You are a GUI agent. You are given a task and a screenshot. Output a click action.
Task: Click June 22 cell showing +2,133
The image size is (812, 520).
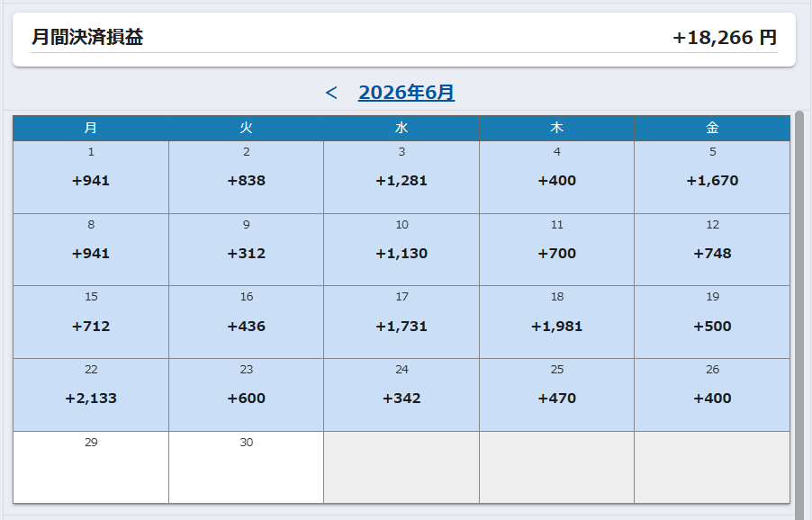click(x=91, y=395)
